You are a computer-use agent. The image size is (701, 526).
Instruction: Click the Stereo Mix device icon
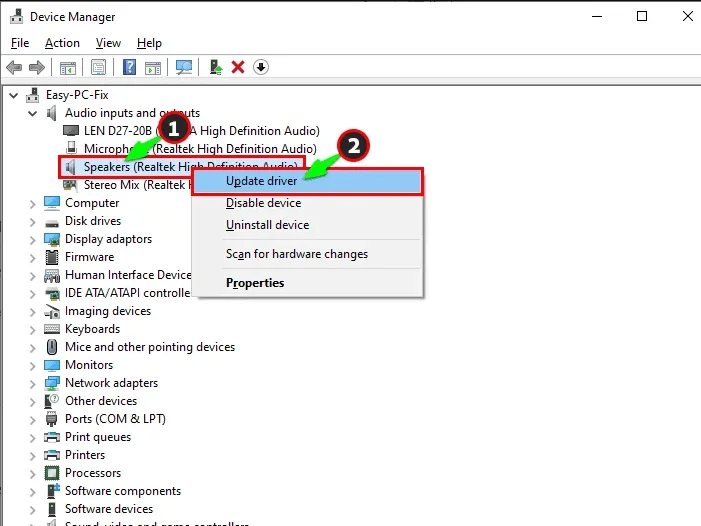click(x=70, y=184)
